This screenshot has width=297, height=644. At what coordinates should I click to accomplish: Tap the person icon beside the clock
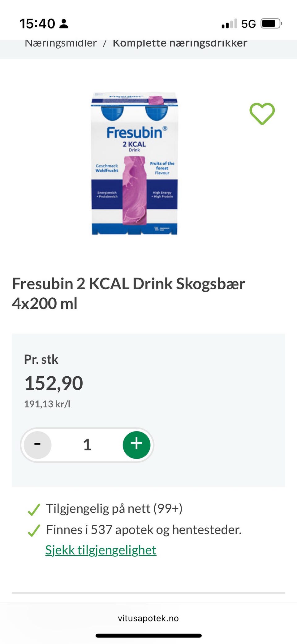pyautogui.click(x=64, y=24)
